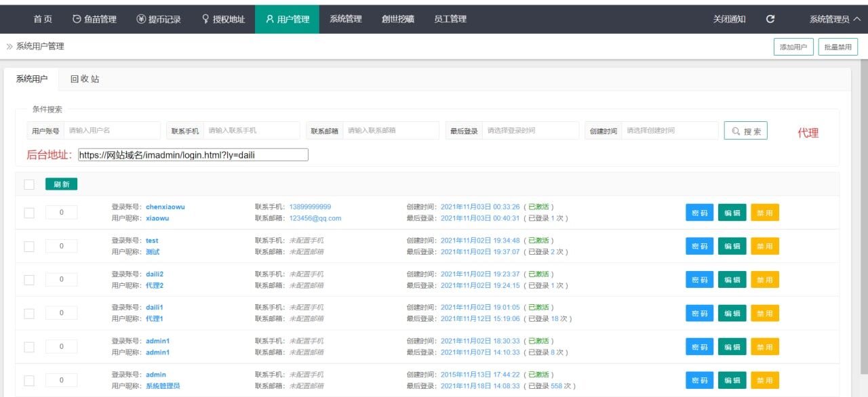Focus the 联系手机 search field

pos(252,130)
